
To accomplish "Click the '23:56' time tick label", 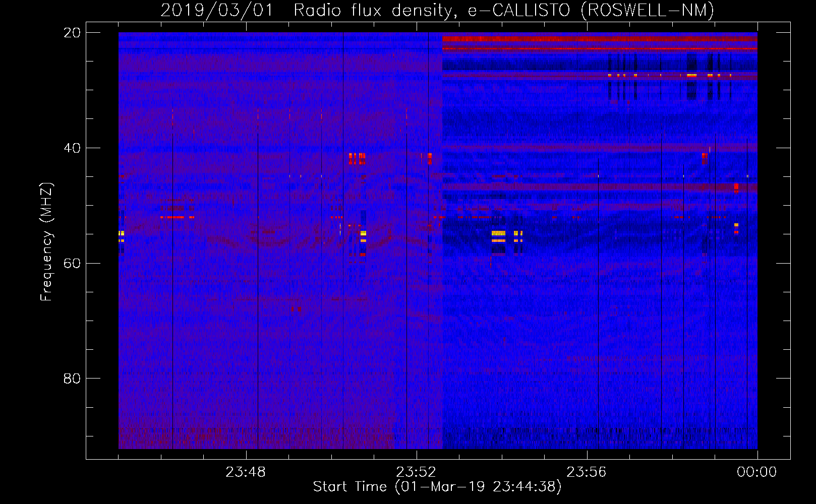I will pos(587,472).
